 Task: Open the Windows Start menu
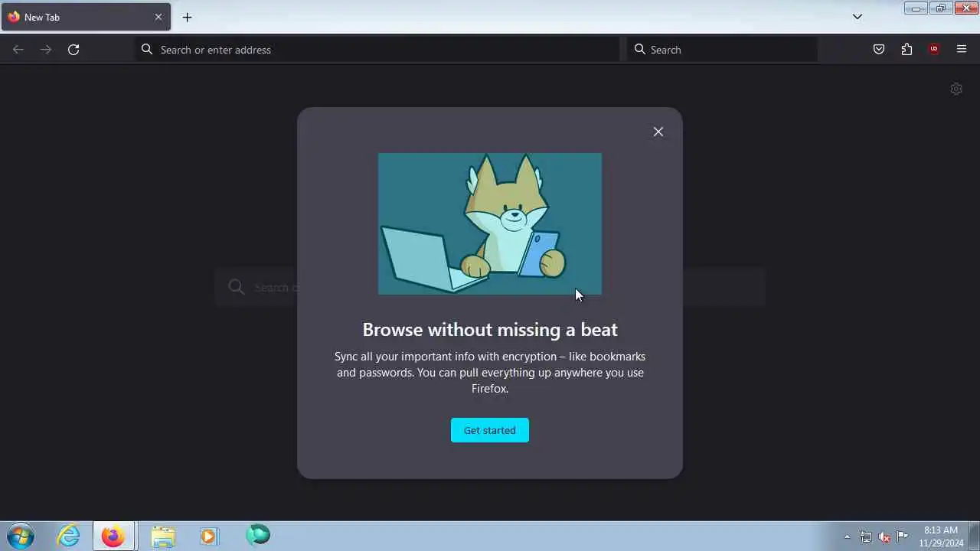tap(20, 536)
